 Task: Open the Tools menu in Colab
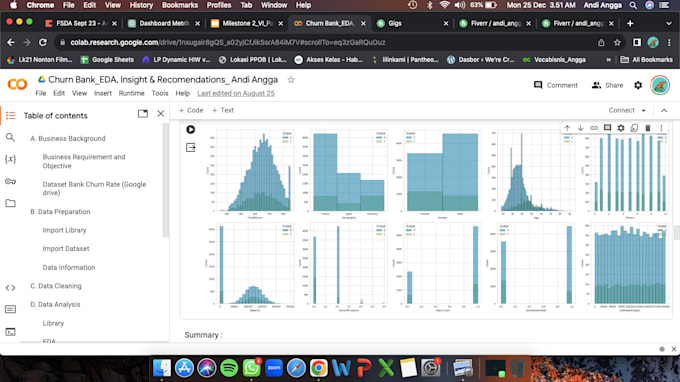(x=160, y=93)
